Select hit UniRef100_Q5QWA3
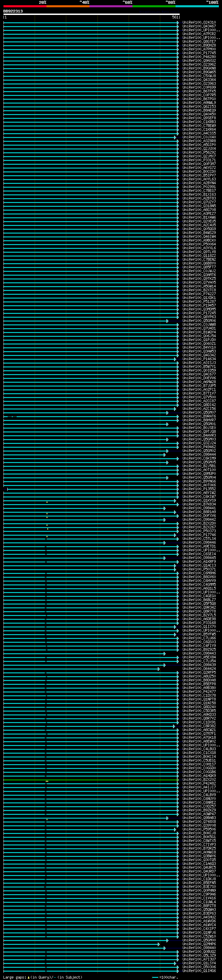222x980 pixels. [199, 909]
